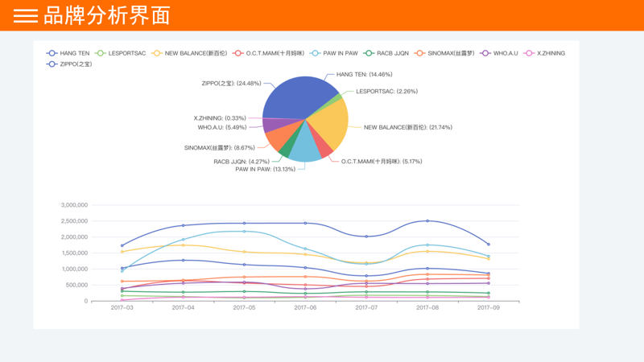Click the WHO.A.U 5.49% pie label
The width and height of the screenshot is (644, 362).
tap(222, 127)
